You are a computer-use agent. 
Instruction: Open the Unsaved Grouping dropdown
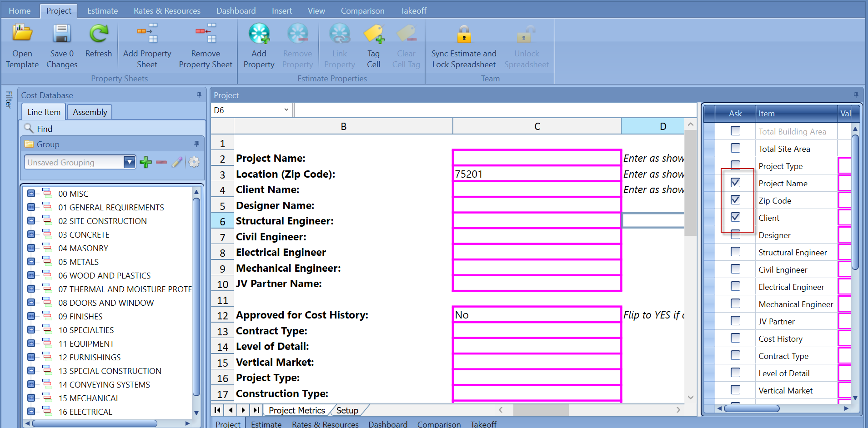[130, 162]
